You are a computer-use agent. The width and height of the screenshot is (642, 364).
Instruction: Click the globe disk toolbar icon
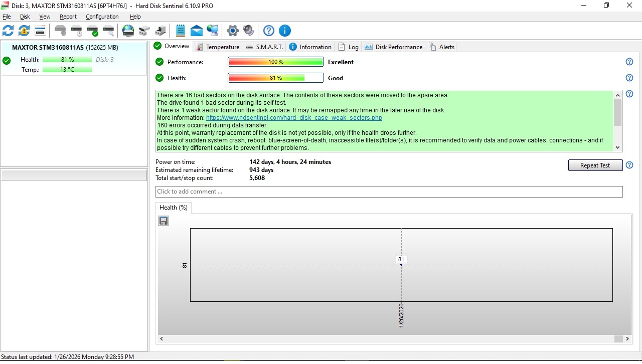click(x=128, y=31)
